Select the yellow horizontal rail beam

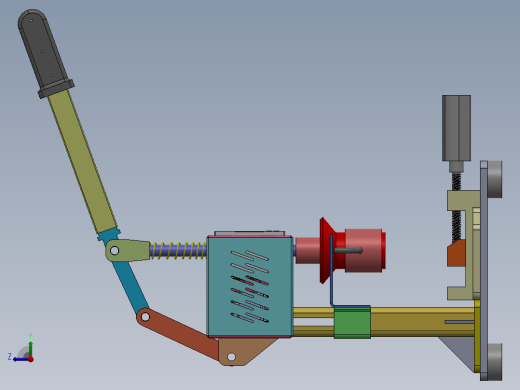[422, 322]
